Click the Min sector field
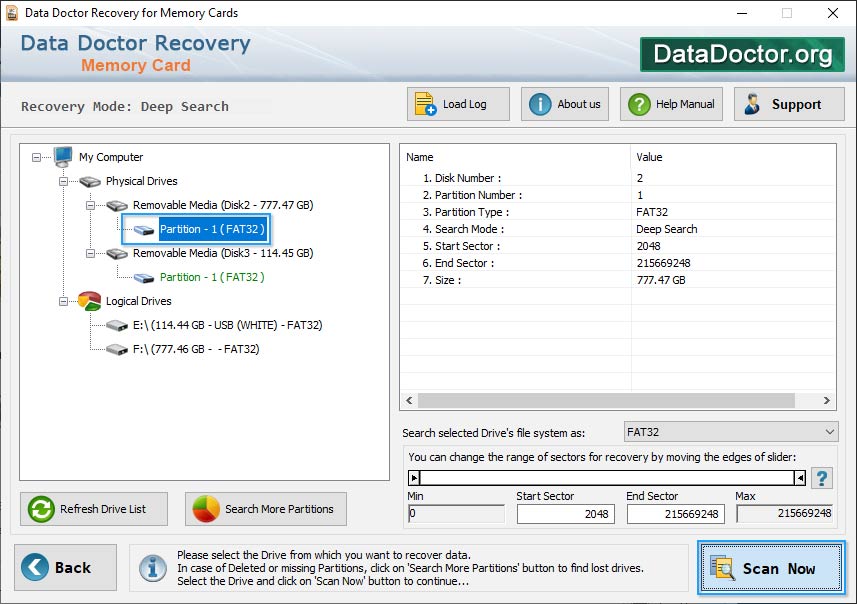Viewport: 857px width, 604px height. (x=456, y=513)
